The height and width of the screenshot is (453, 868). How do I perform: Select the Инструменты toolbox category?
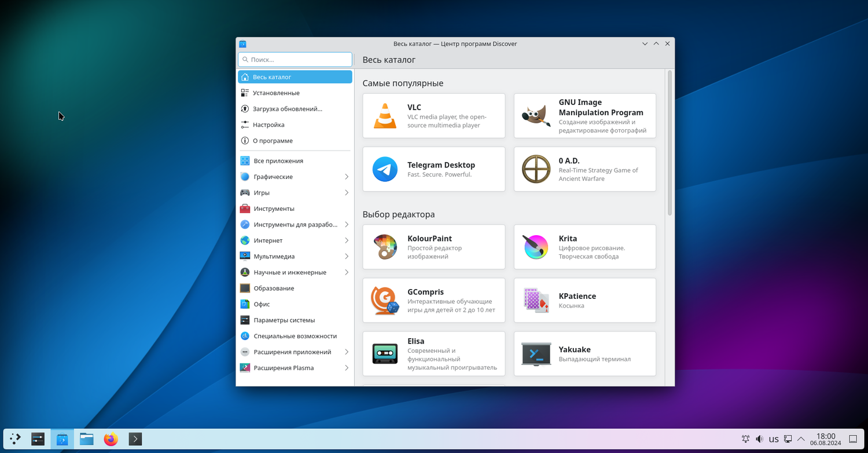(x=295, y=209)
